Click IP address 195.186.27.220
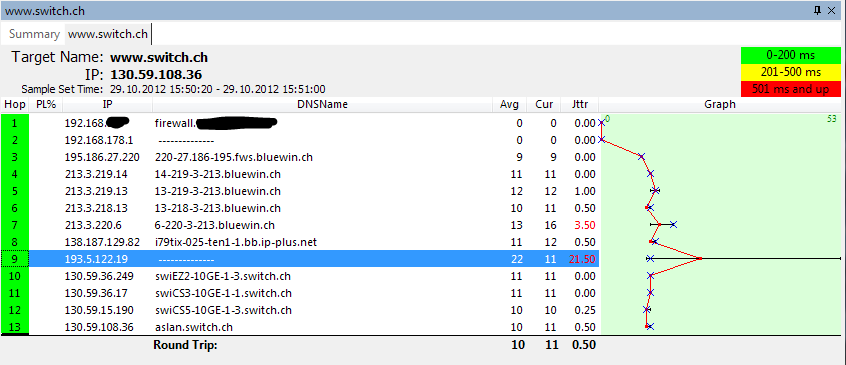Viewport: 846px width, 365px height. click(x=102, y=157)
